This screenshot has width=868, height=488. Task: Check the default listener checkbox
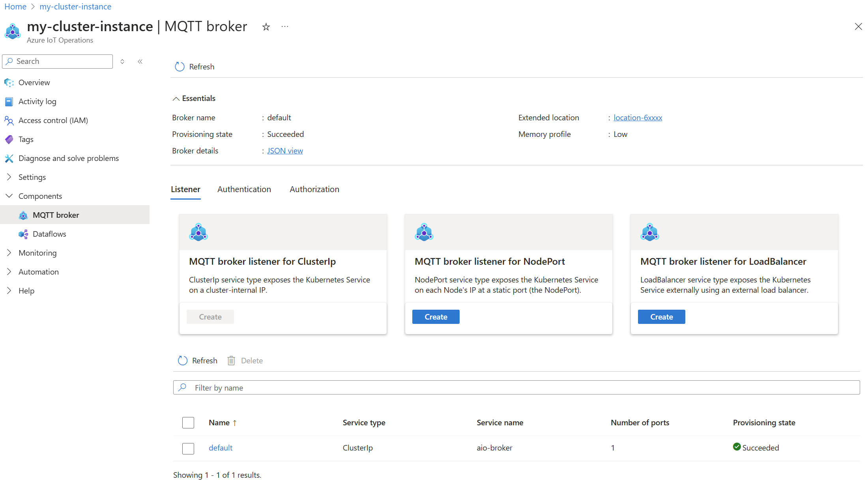coord(188,447)
